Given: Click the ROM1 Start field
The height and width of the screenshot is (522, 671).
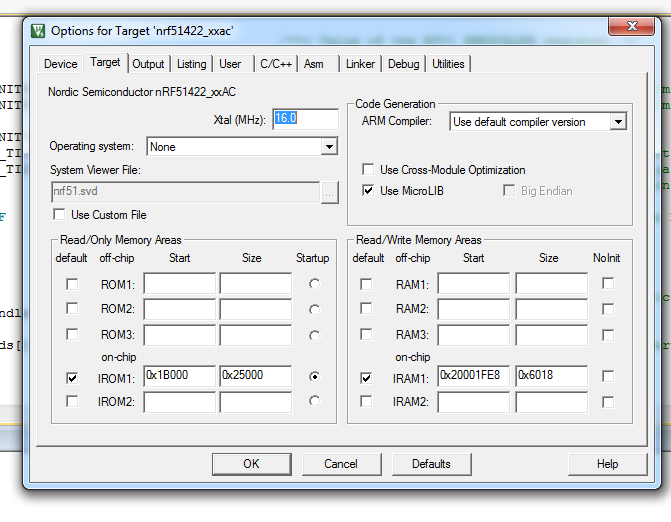Looking at the screenshot, I should (179, 283).
